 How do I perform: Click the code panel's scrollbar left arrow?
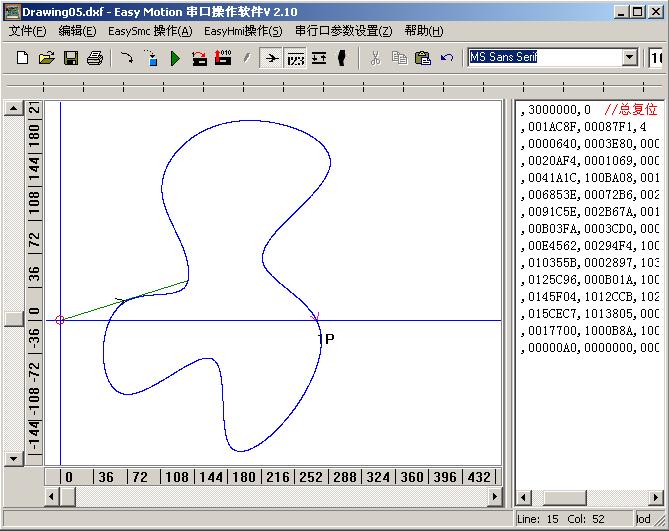[524, 497]
